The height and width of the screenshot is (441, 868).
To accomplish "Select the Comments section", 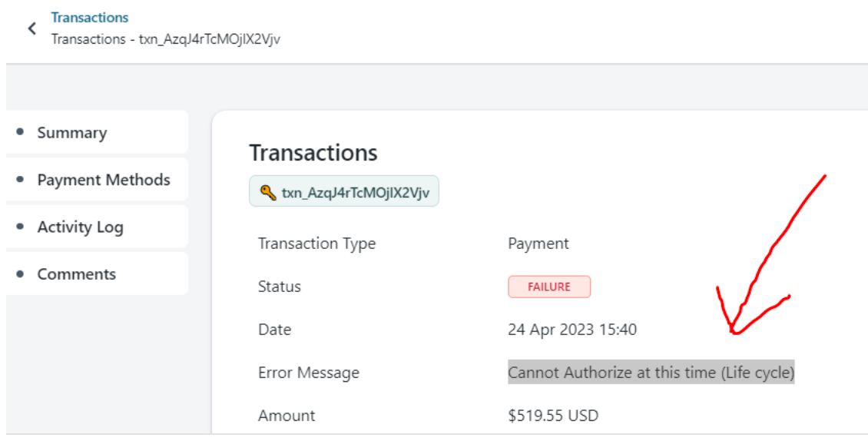I will [x=76, y=274].
